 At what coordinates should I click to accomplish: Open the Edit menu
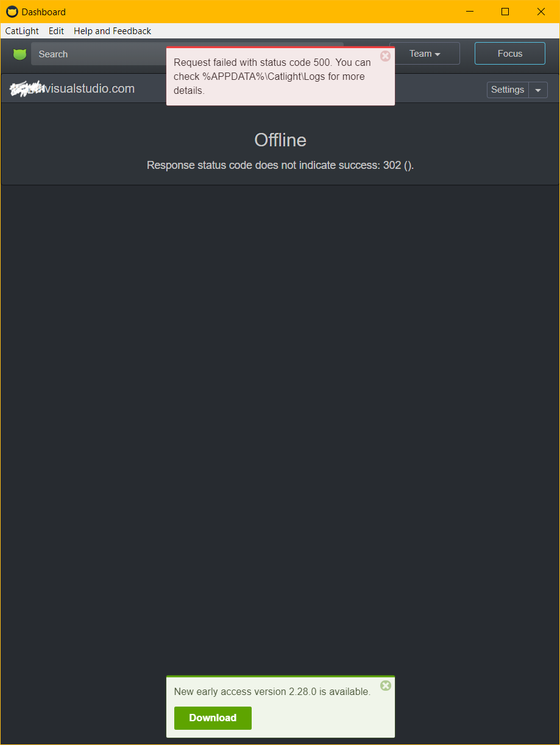(x=56, y=31)
